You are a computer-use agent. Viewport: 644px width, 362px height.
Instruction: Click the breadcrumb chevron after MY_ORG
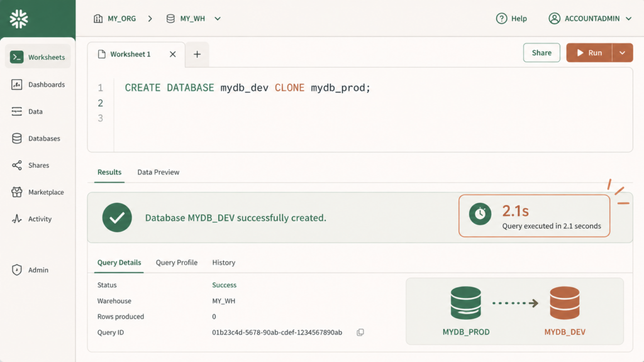click(150, 18)
